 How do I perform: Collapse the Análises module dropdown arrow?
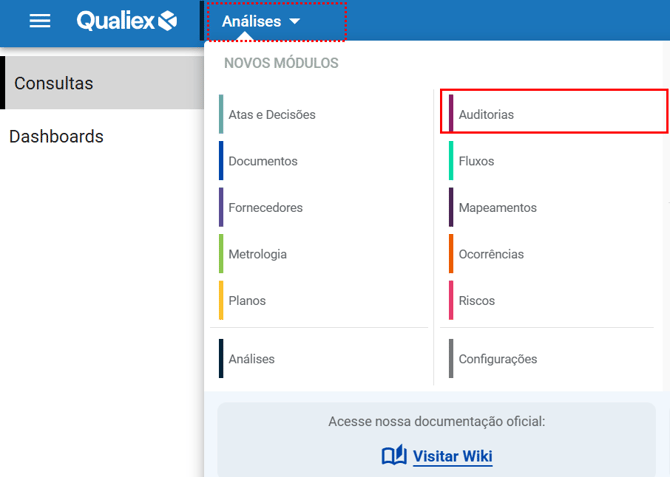pos(294,22)
